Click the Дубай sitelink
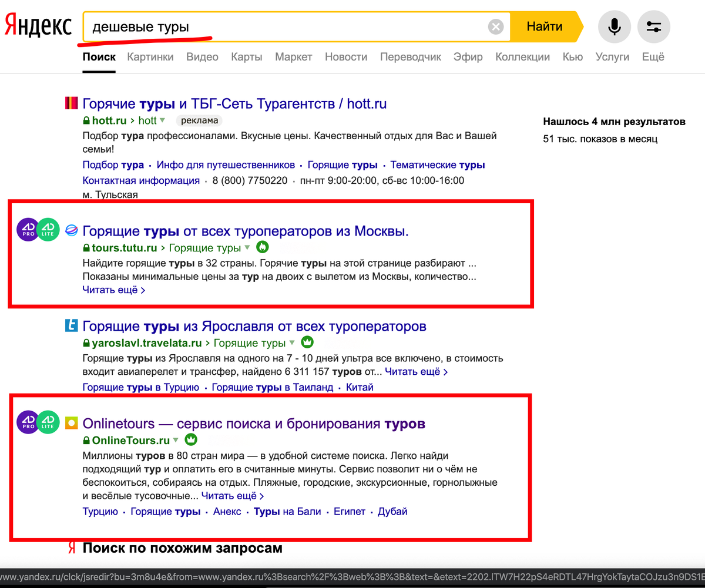This screenshot has width=705, height=588. tap(392, 511)
